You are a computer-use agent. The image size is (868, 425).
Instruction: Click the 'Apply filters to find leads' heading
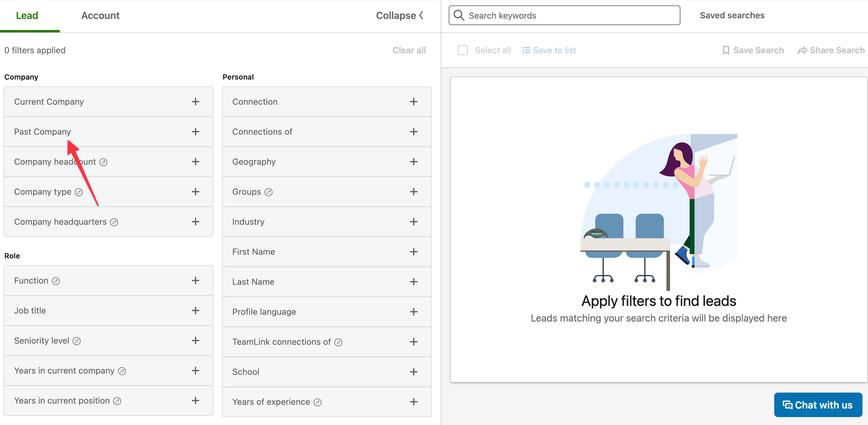tap(659, 301)
